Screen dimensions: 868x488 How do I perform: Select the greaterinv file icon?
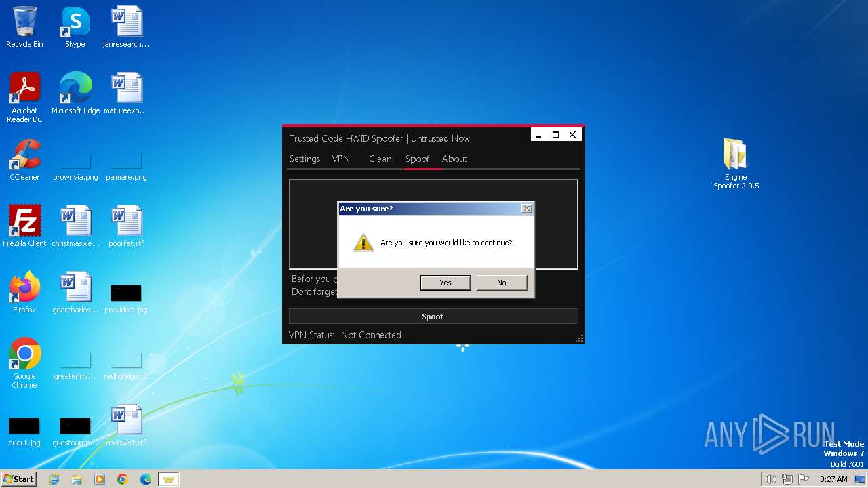click(75, 367)
